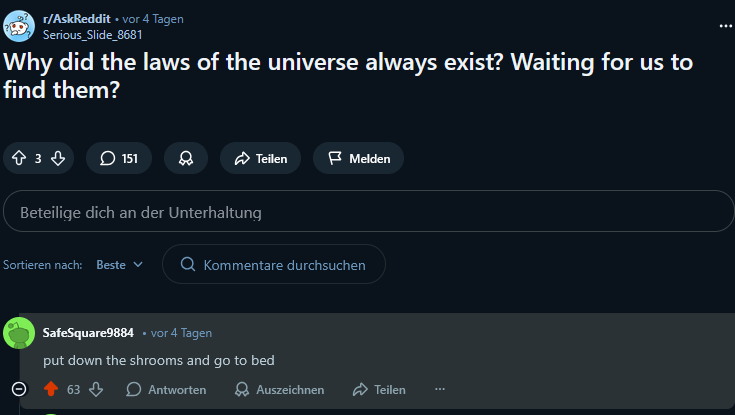Collapse SafeSquare9884's comment thread
Screen dimensions: 735x415
[19, 389]
